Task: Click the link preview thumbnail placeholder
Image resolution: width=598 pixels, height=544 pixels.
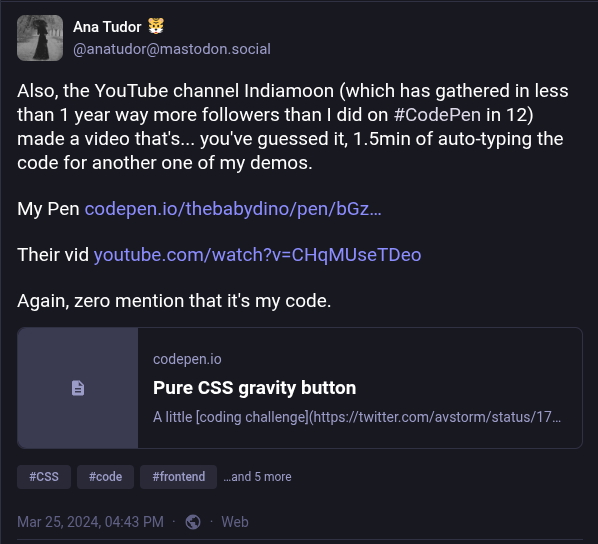Action: (78, 388)
